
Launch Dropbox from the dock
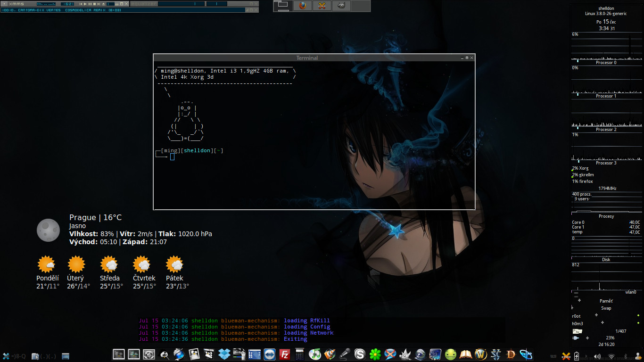pos(224,354)
